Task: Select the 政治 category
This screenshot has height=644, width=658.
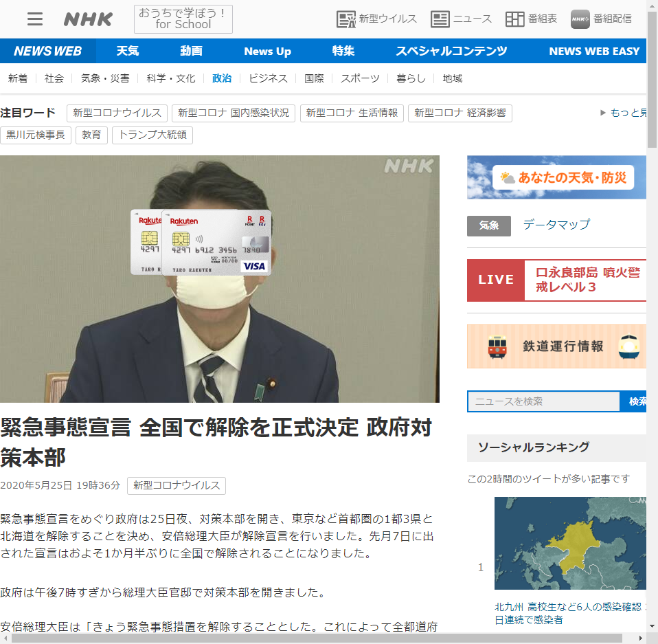Action: pos(222,78)
